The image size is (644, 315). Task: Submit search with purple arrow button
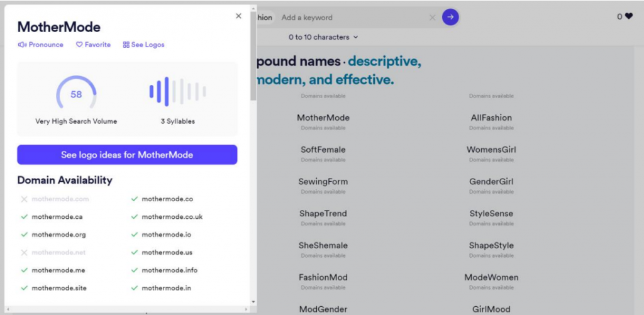click(450, 17)
